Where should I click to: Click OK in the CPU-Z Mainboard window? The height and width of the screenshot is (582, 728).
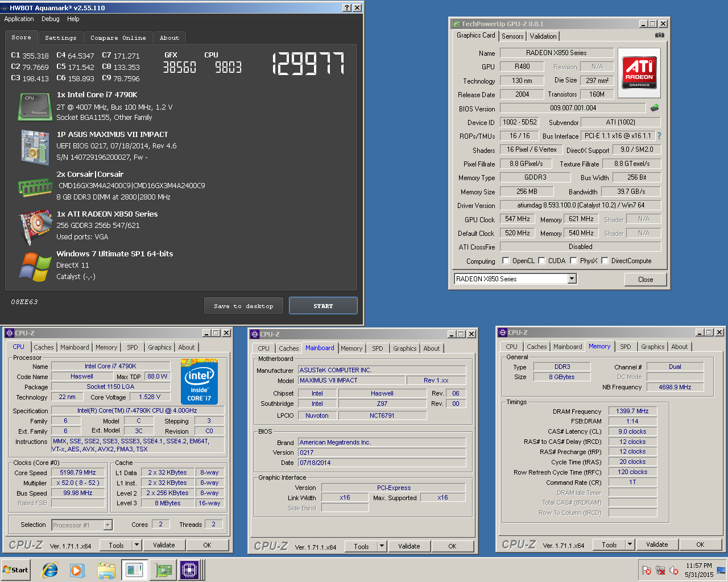[x=452, y=546]
